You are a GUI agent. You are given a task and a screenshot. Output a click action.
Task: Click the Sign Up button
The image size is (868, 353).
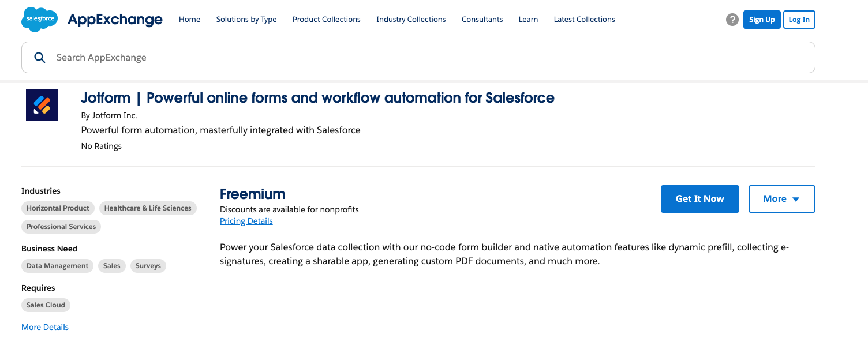(x=762, y=20)
